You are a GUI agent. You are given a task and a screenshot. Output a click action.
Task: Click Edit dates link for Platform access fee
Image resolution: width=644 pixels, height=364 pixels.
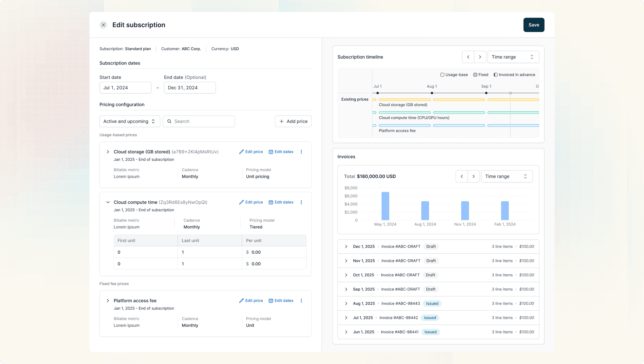click(x=284, y=301)
